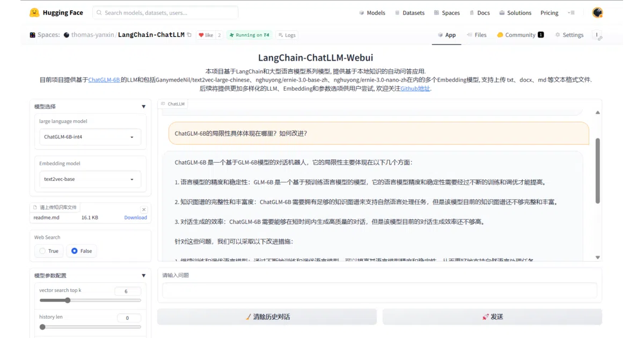This screenshot has width=644, height=338.
Task: Remove uploaded file with X button
Action: click(x=144, y=209)
